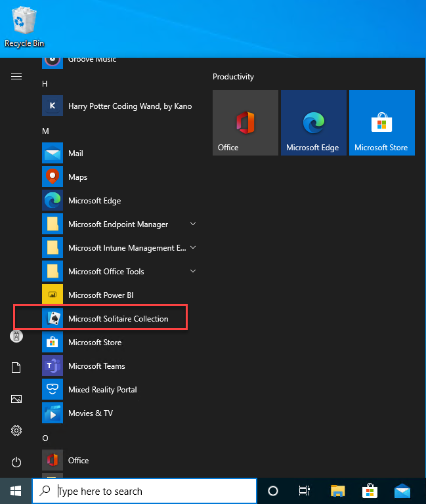
Task: Open Microsoft Office Tools folder entry
Action: (x=119, y=271)
